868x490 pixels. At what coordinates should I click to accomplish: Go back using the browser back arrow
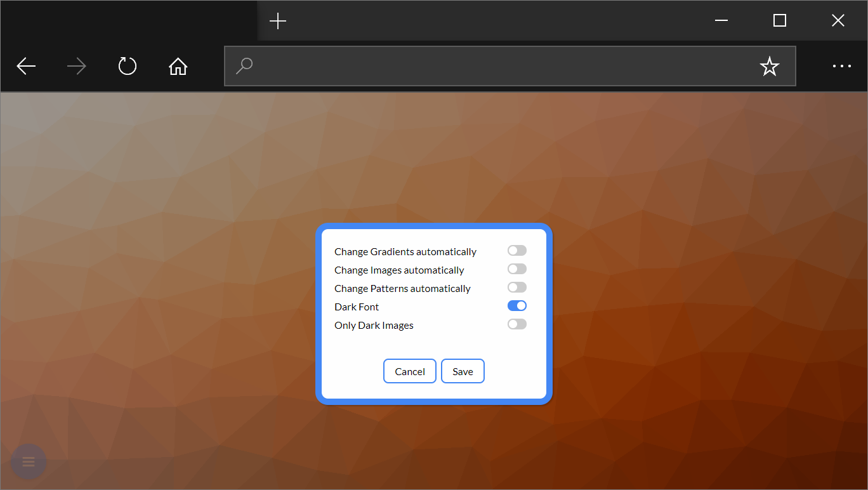pos(26,66)
